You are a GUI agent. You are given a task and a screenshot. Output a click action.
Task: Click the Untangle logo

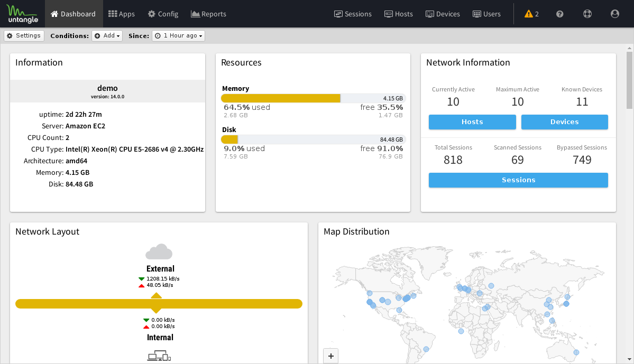tap(23, 14)
